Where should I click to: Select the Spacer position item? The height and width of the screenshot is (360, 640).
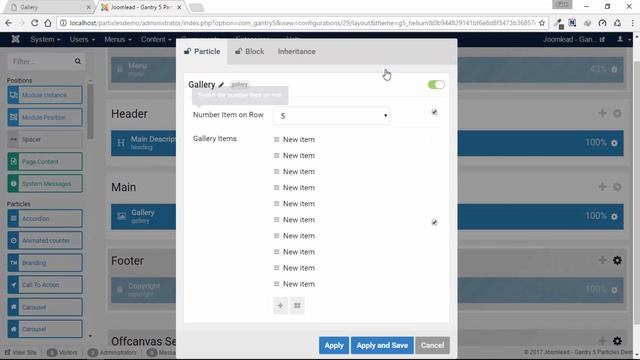pos(45,140)
